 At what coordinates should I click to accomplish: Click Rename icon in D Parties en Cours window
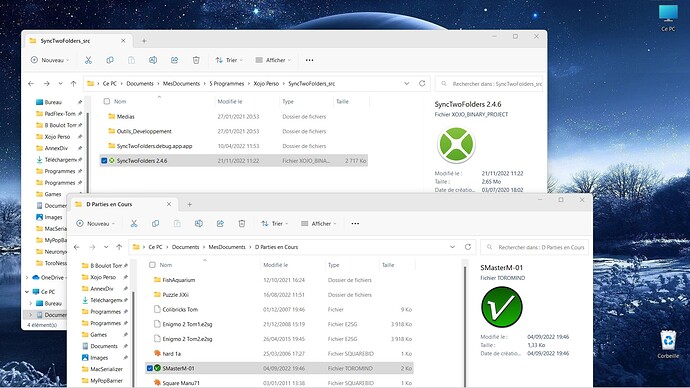click(199, 223)
